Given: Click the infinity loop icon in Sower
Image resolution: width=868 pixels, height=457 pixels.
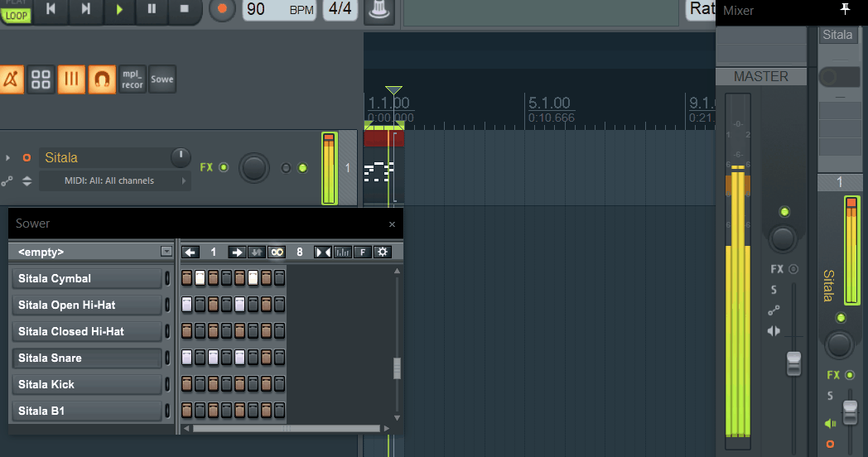Looking at the screenshot, I should pos(277,252).
